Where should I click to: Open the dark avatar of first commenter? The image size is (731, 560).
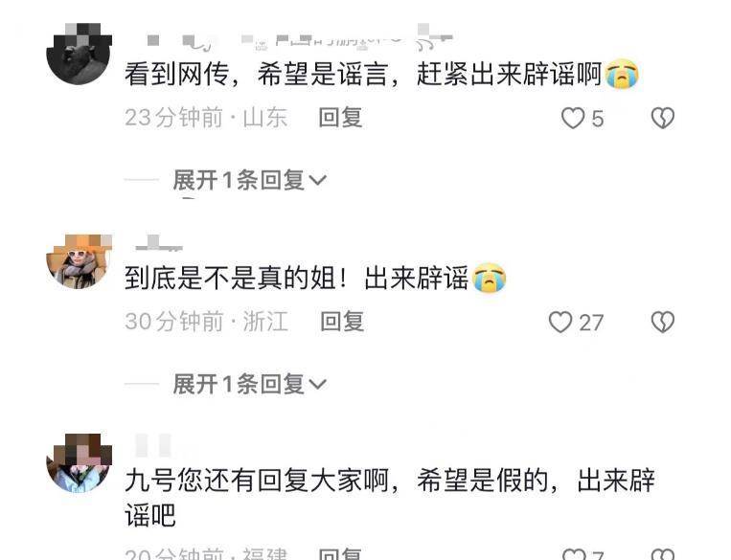tap(79, 54)
